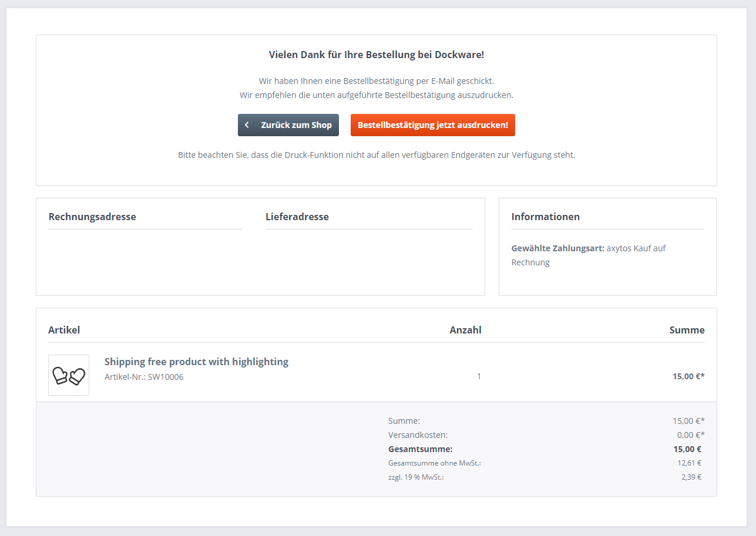Click the Lieferadresse heading
Image resolution: width=756 pixels, height=536 pixels.
pyautogui.click(x=297, y=217)
